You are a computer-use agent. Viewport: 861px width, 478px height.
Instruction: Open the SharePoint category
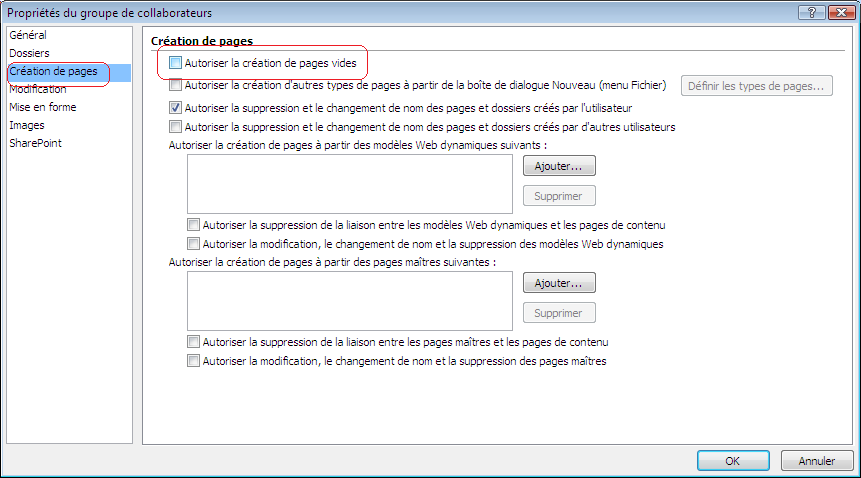[35, 143]
